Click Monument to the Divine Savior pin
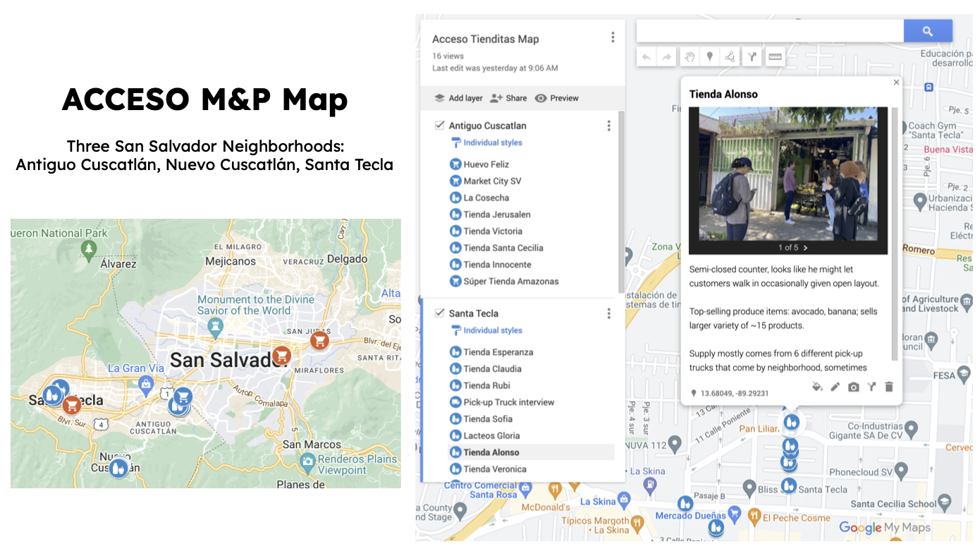The width and height of the screenshot is (980, 549). pyautogui.click(x=217, y=327)
